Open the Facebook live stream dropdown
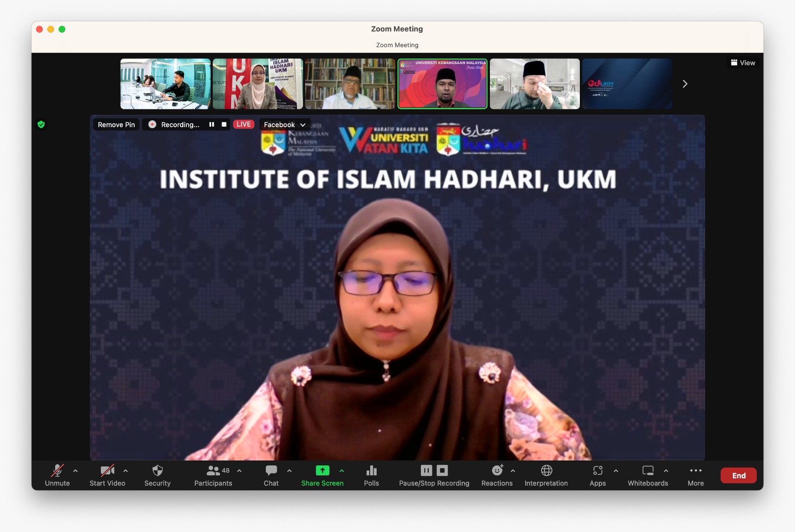Screen dimensions: 795x532 point(285,125)
